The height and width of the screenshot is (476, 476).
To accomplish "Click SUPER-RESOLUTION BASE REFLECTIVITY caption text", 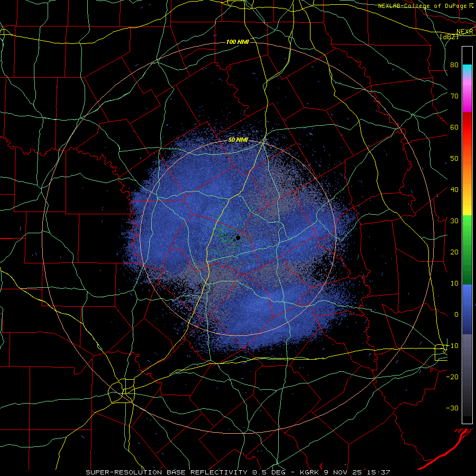I will click(x=167, y=472).
